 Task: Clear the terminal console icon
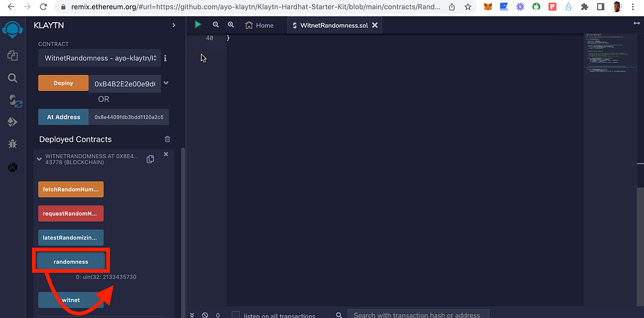205,315
